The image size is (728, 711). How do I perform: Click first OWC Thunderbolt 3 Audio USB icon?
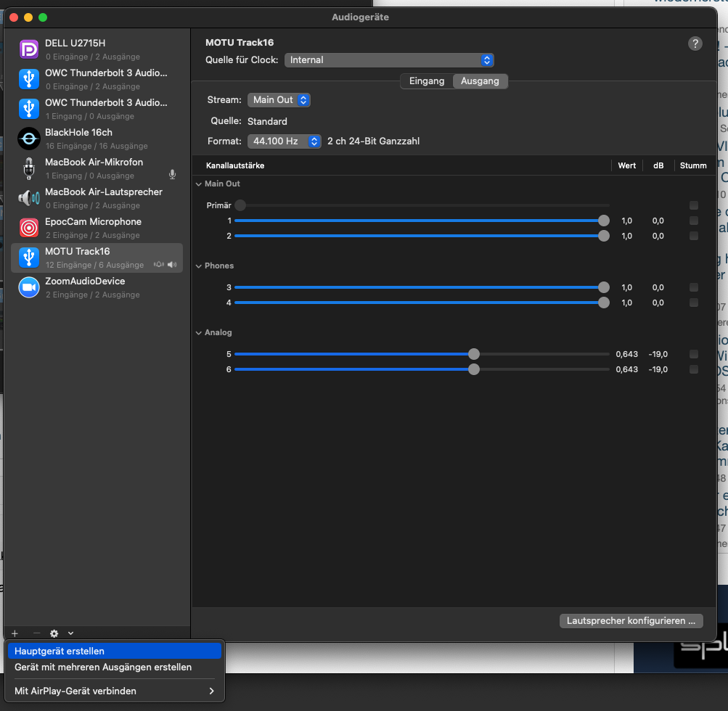coord(29,79)
